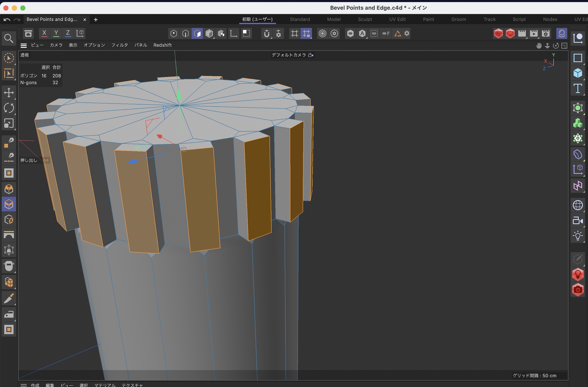Open the viewport hamburger menu

point(24,45)
